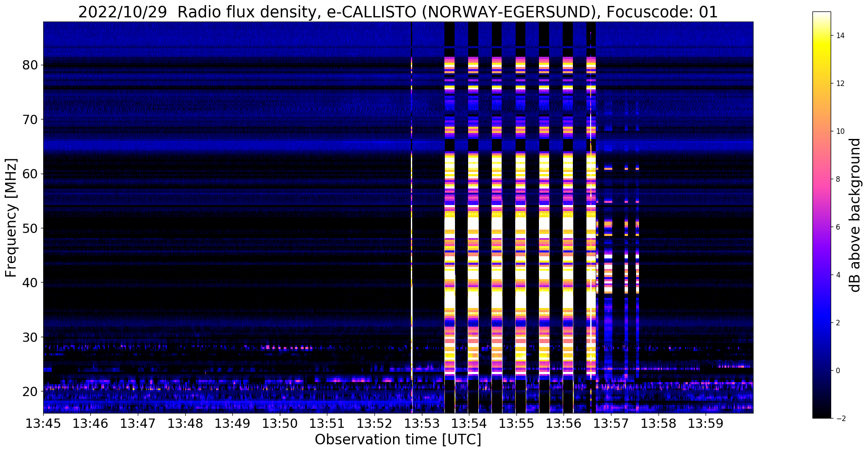Click the 70 MHz frequency tick label
Viewport: 868px width, 452px height.
[x=31, y=119]
